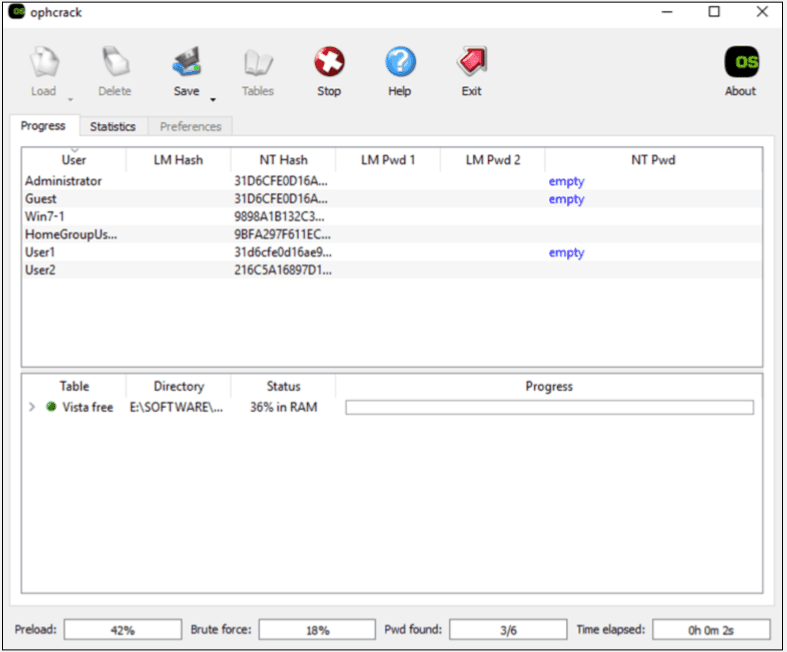Open the About OS icon

[x=740, y=64]
